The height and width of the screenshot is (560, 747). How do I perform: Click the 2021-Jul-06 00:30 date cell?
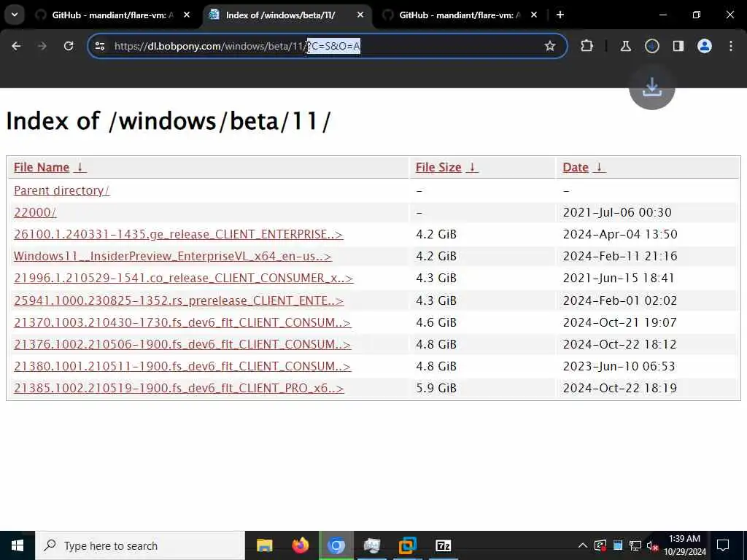pos(617,212)
